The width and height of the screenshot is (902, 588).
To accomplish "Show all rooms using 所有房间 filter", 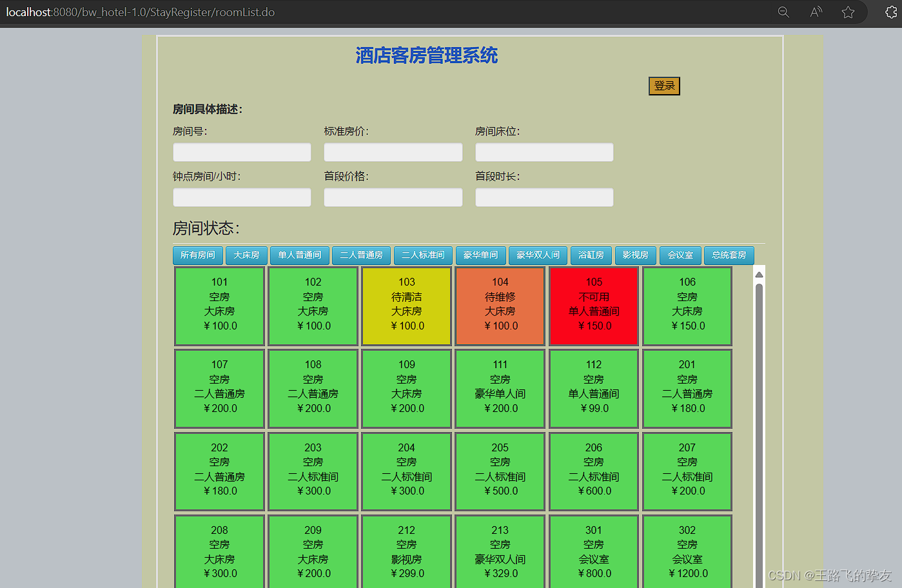I will click(197, 255).
